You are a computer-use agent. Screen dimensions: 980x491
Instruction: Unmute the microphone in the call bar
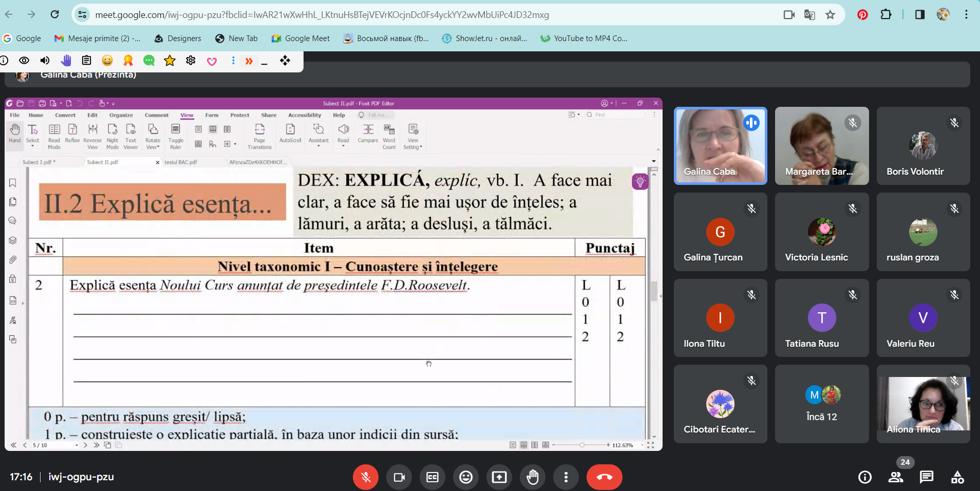pyautogui.click(x=365, y=477)
